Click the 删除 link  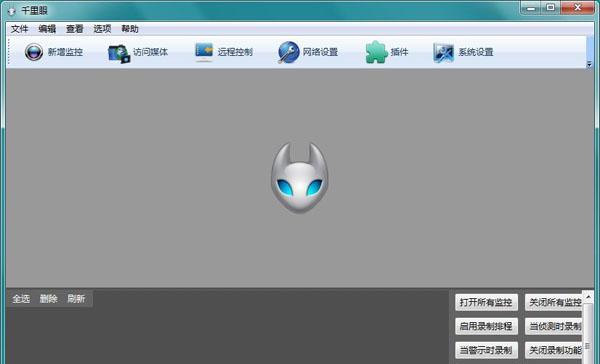pos(49,299)
